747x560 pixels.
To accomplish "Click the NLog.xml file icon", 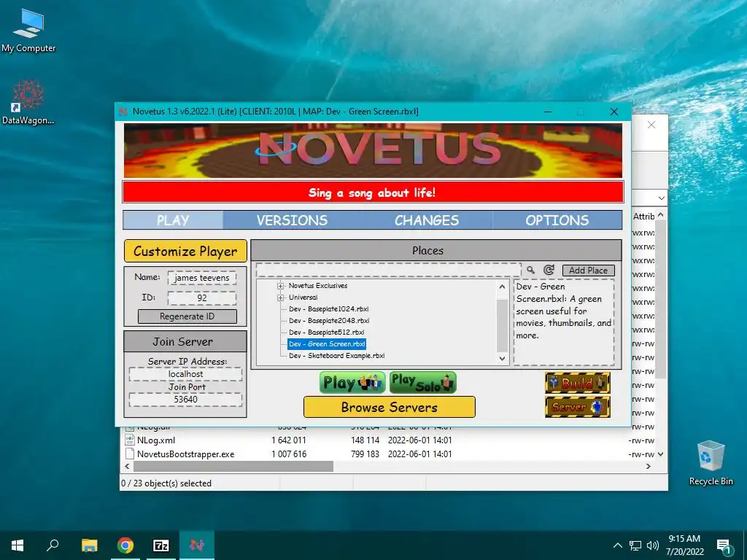I will tap(130, 440).
